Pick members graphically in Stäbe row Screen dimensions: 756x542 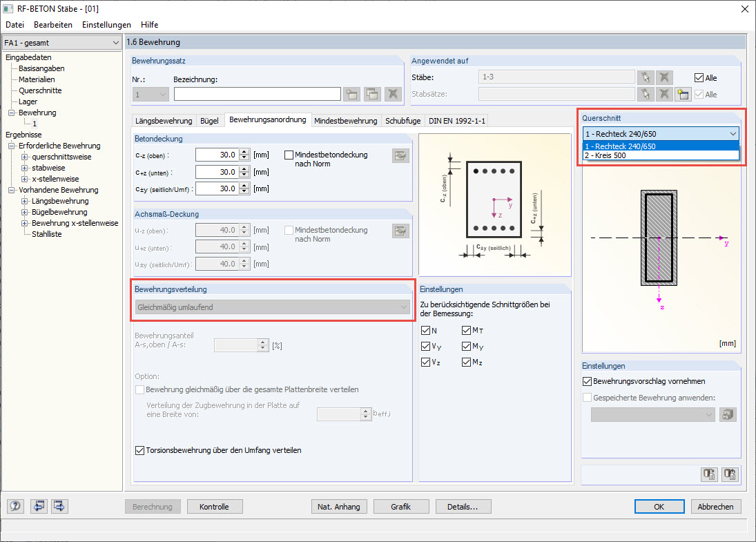tap(646, 77)
